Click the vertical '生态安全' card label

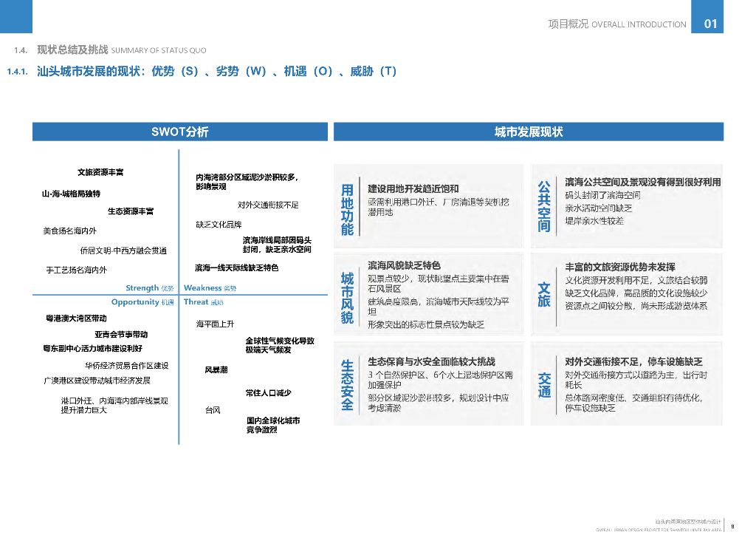(347, 385)
